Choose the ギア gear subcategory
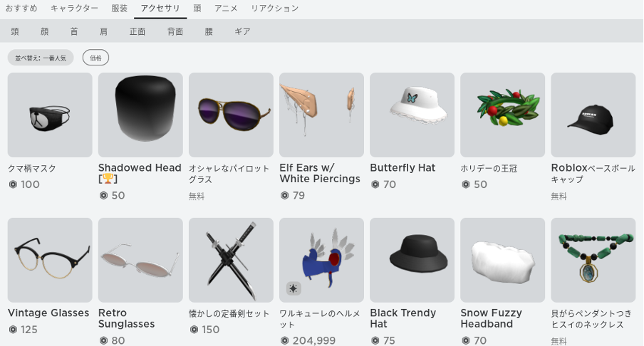This screenshot has height=346, width=644. 242,31
